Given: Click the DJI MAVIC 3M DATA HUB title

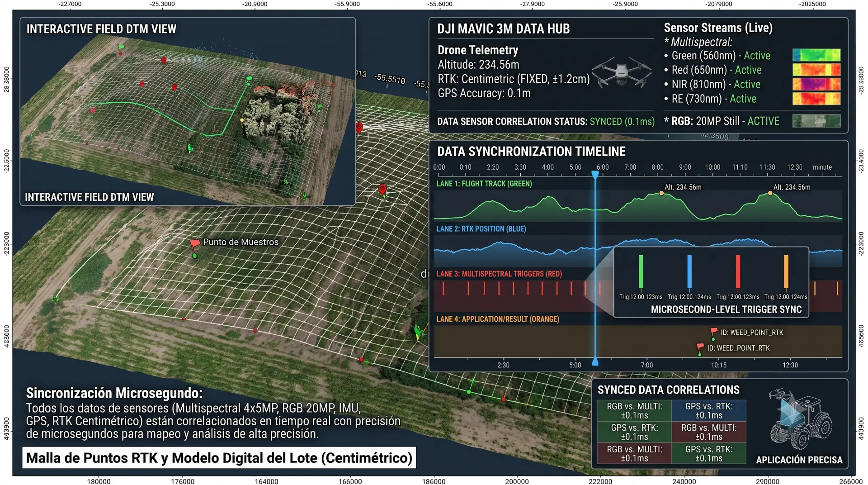Looking at the screenshot, I should (x=503, y=29).
